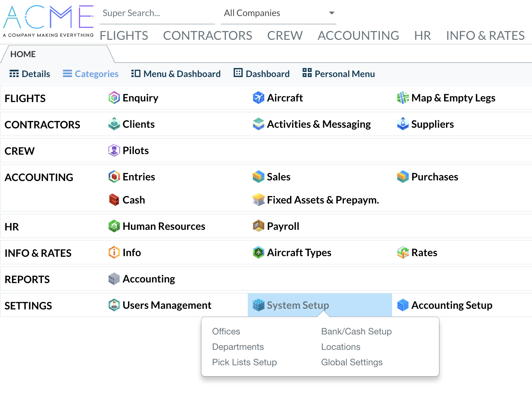Image resolution: width=532 pixels, height=398 pixels.
Task: Open Cash using its red box icon
Action: click(x=114, y=200)
